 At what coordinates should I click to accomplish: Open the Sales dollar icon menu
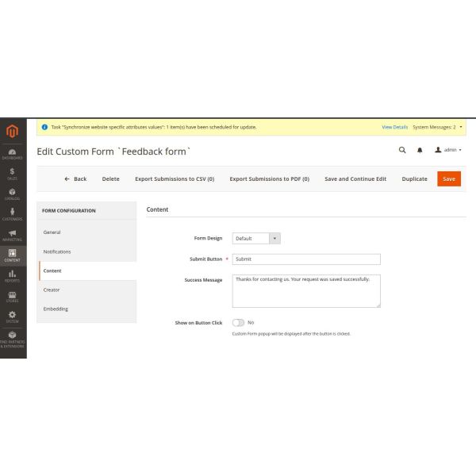click(12, 173)
